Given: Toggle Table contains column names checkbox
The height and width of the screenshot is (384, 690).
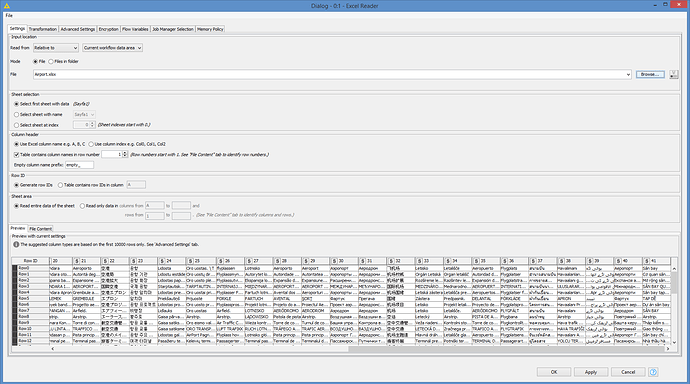Looking at the screenshot, I should click(16, 155).
